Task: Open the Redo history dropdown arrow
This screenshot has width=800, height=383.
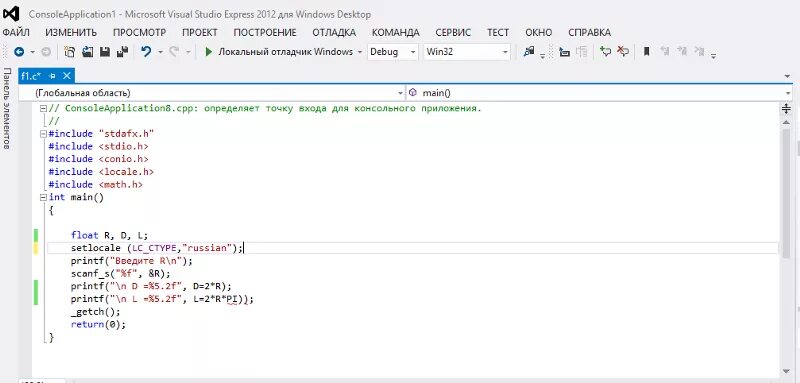Action: pyautogui.click(x=187, y=52)
